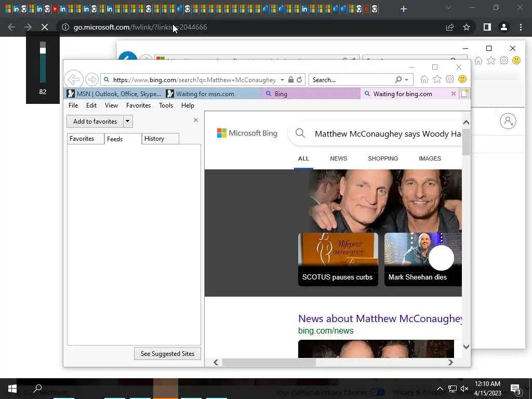Image resolution: width=532 pixels, height=399 pixels.
Task: Switch to the History tab in sidebar
Action: (x=160, y=139)
